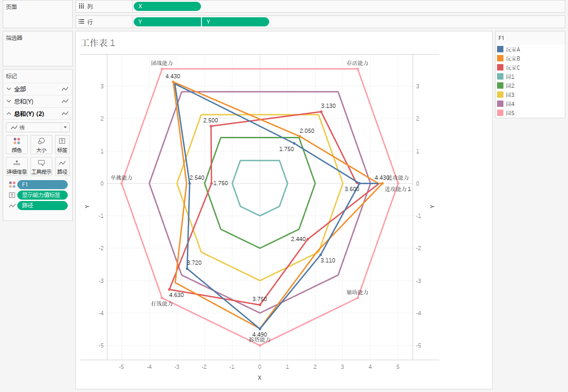
Task: Click the 辅助能力 axis label on chart
Action: tap(357, 292)
